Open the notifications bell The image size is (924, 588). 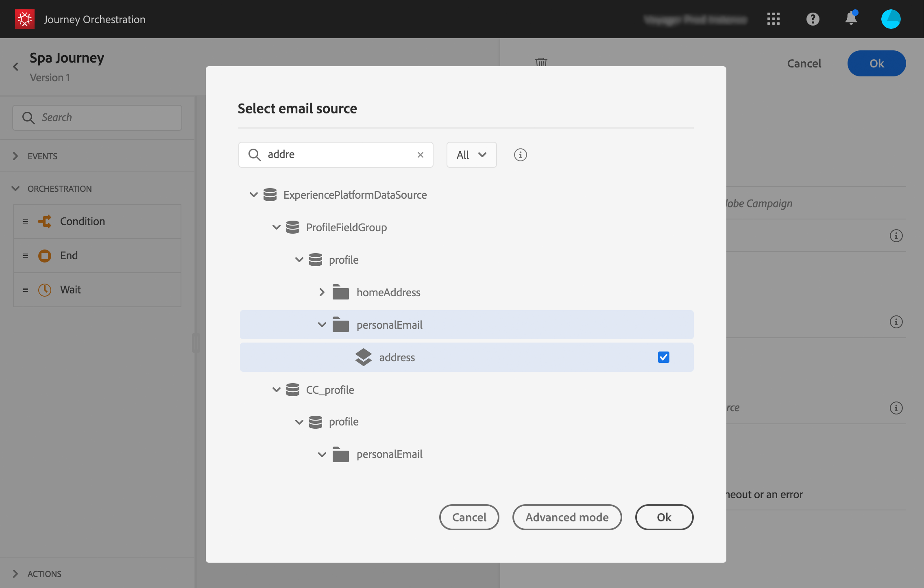click(851, 19)
